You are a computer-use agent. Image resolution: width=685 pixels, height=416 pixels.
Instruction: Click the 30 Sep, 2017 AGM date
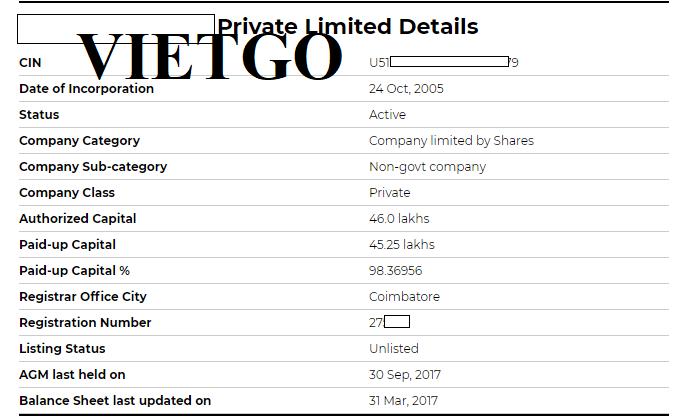[x=405, y=374]
